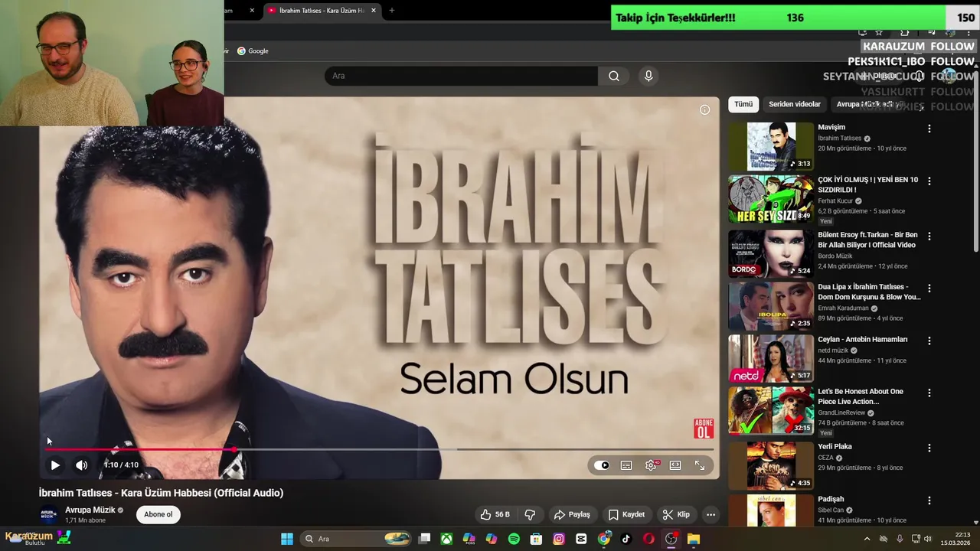The image size is (980, 551).
Task: Open options menu for Mavişim video
Action: 929,129
